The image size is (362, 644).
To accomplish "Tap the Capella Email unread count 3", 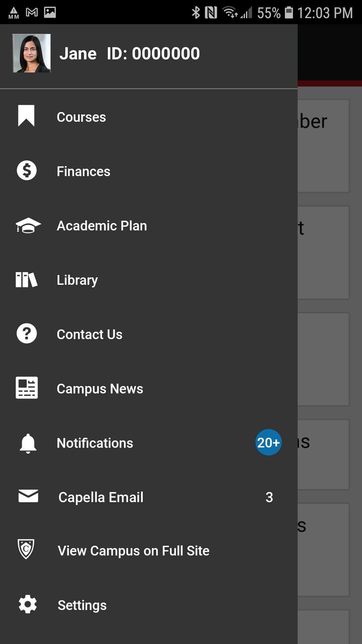I will 269,497.
